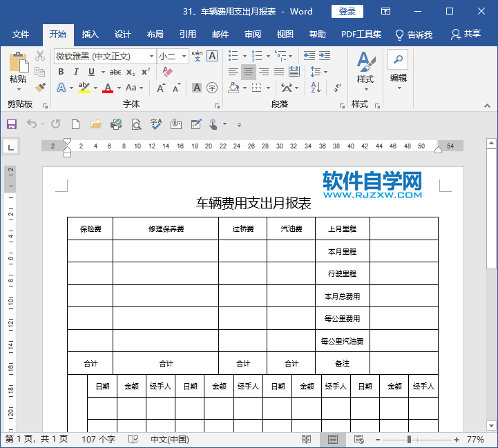Click the yellow text highlight color
The width and height of the screenshot is (498, 448).
tap(84, 88)
